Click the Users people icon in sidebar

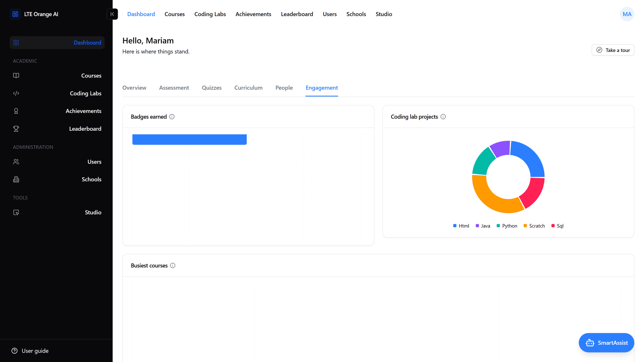16,162
